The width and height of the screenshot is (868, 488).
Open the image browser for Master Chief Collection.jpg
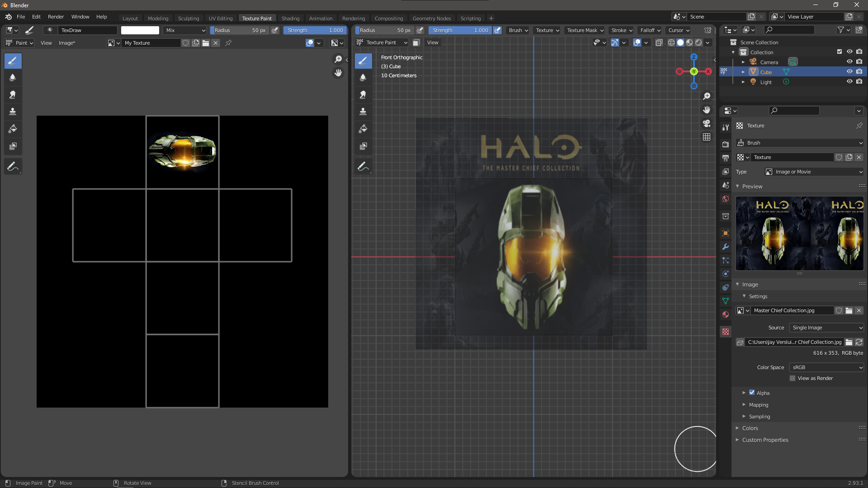(x=849, y=310)
